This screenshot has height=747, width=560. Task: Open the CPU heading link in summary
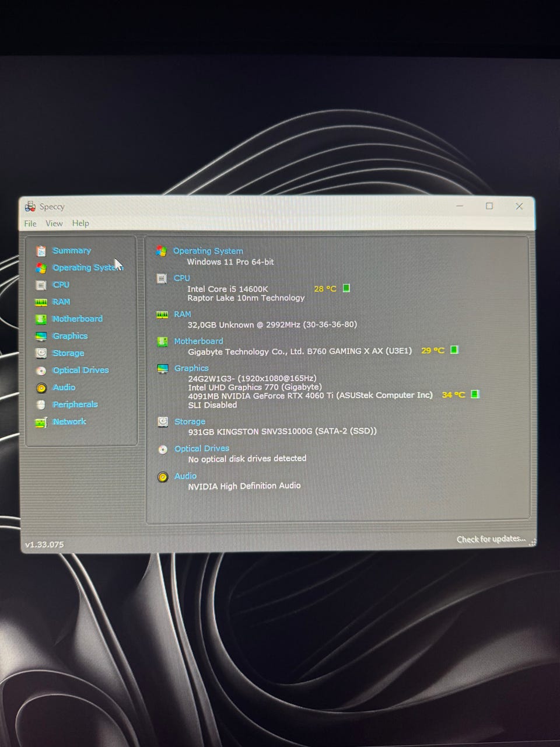[x=182, y=278]
